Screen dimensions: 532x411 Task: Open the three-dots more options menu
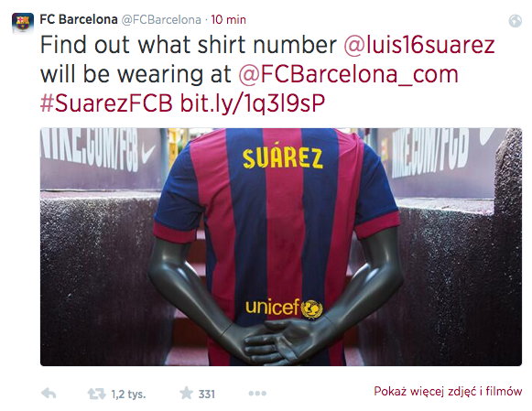(x=257, y=394)
